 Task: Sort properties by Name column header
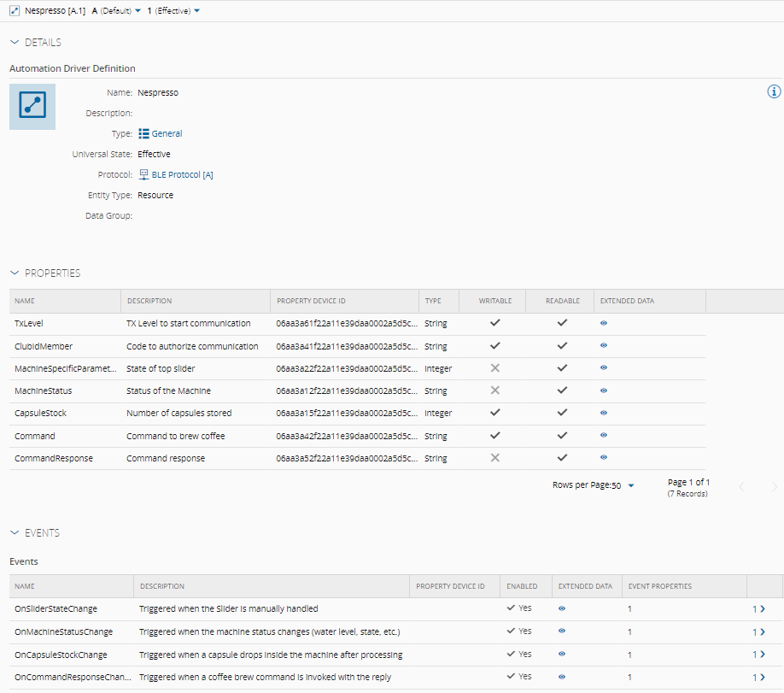pos(25,301)
